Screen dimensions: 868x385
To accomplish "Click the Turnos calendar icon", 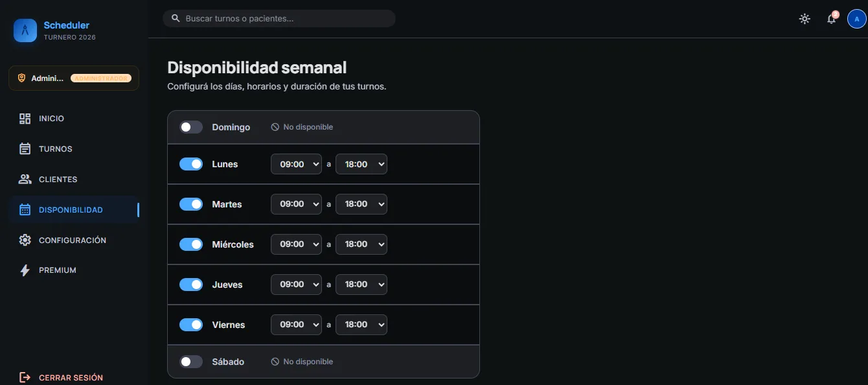I will (25, 149).
